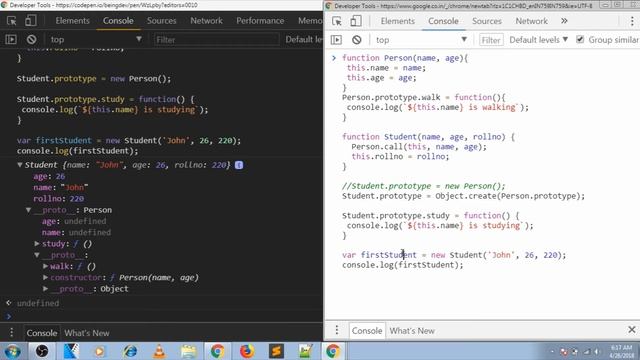The image size is (640, 360).
Task: Show console sidebar in left DevTools
Action: coord(11,40)
